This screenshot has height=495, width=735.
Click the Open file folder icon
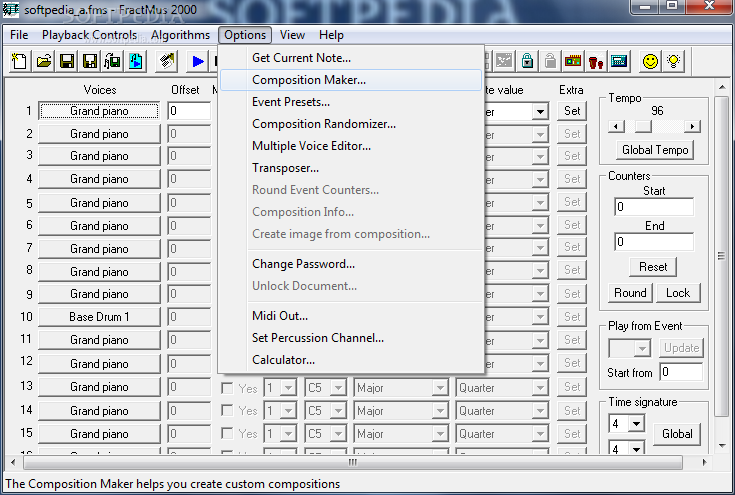[x=44, y=61]
